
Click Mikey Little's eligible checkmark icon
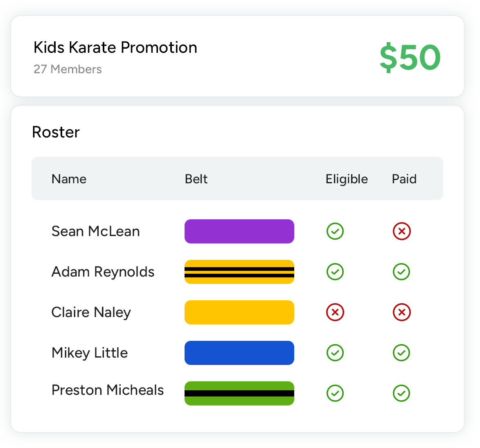335,353
